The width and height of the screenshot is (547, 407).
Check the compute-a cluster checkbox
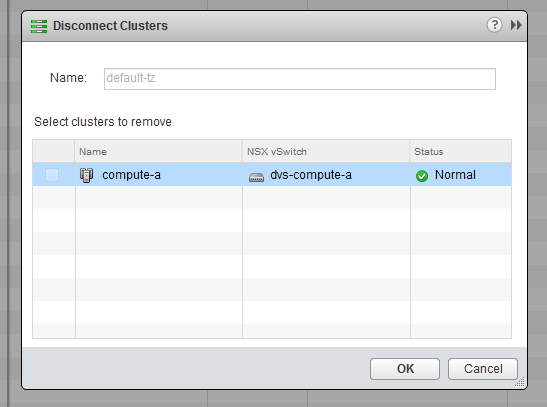[x=52, y=175]
